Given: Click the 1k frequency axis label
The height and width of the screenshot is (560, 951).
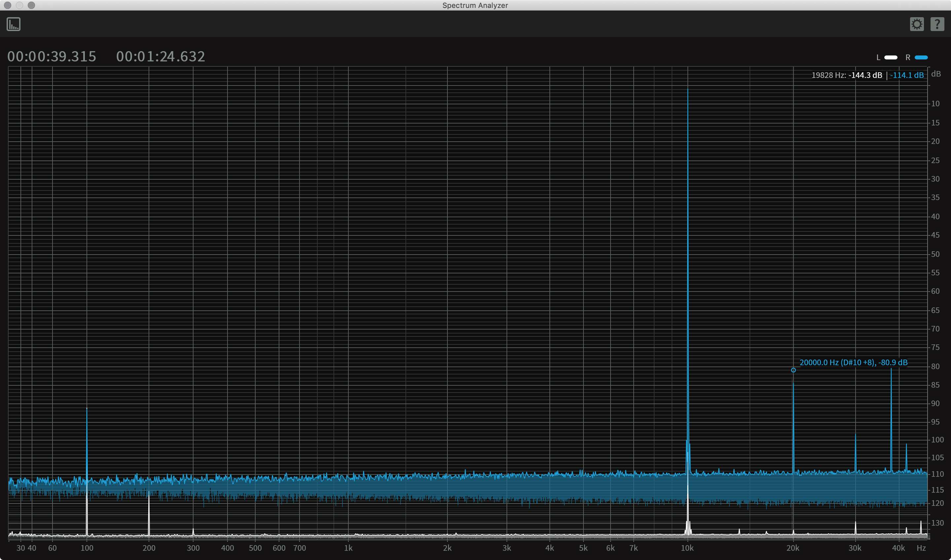Looking at the screenshot, I should coord(348,548).
